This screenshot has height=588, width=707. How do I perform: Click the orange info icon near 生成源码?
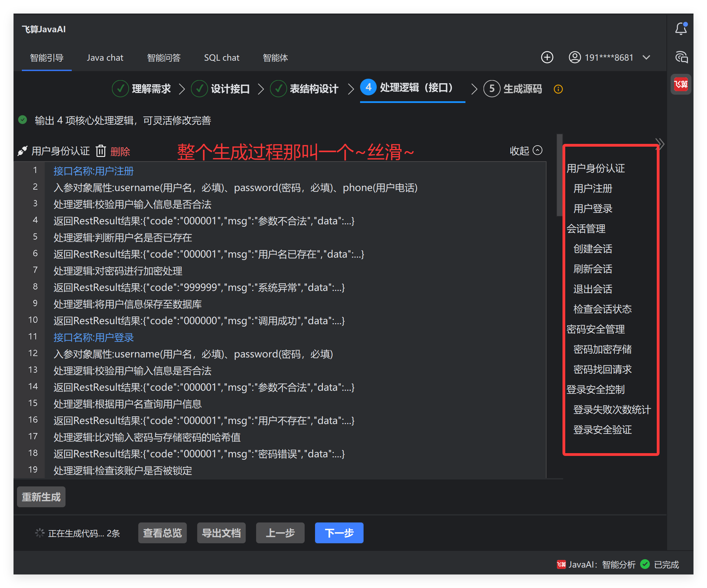tap(558, 89)
